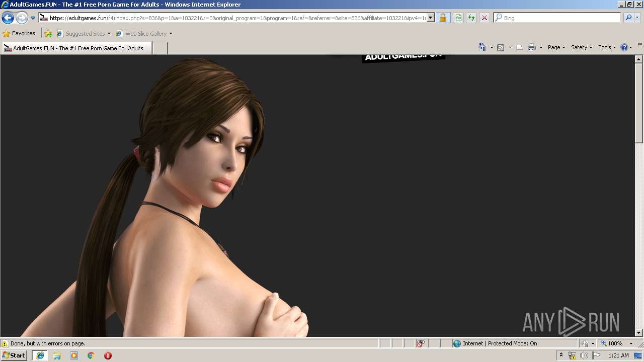Go forward with the Forward arrow button
Screen dimensions: 644x362
click(22, 18)
